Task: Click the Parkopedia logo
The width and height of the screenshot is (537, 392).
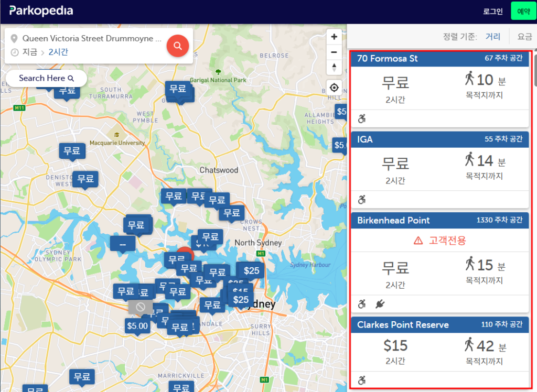Action: [x=41, y=11]
